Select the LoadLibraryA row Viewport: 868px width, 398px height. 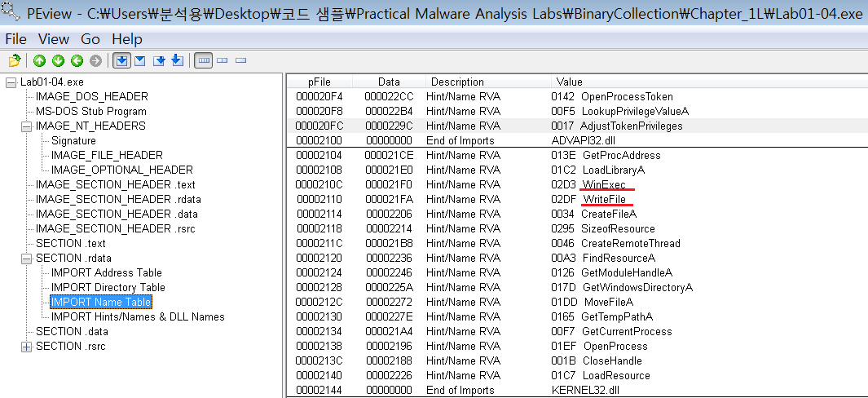(577, 170)
